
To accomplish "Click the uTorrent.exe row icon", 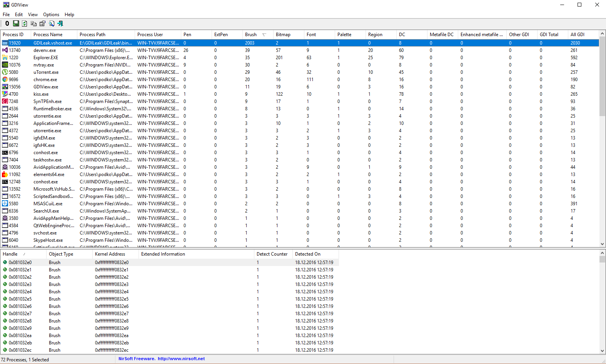I will (5, 72).
